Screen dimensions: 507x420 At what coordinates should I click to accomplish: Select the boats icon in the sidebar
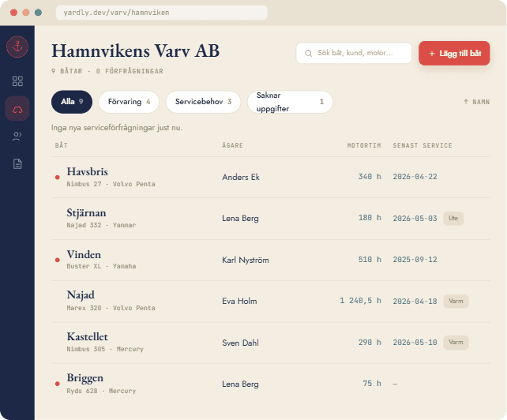(17, 109)
